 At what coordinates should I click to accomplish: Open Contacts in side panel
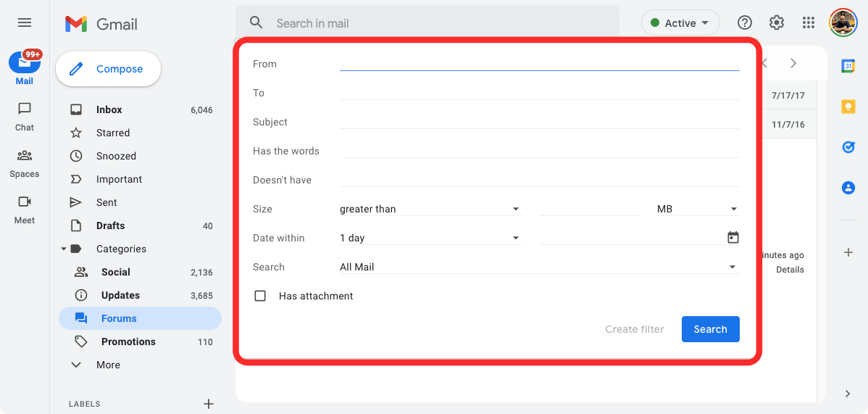848,188
